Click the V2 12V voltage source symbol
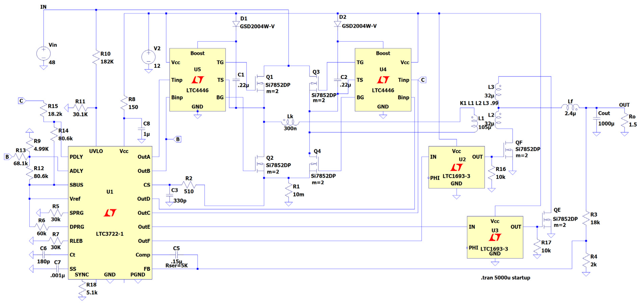Screen dimensions: 644x305 coord(148,57)
